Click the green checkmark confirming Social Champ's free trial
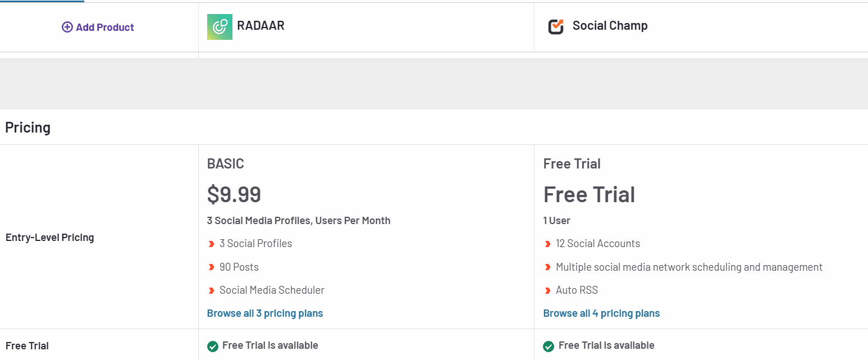Screen dimensions: 868x360 (x=549, y=346)
